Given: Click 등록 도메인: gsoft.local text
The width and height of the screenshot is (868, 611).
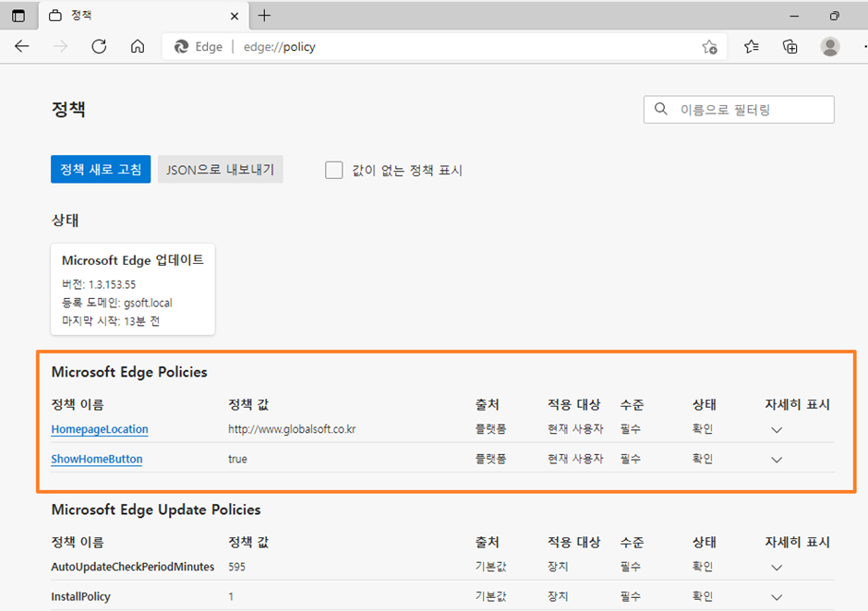Looking at the screenshot, I should pos(116,303).
